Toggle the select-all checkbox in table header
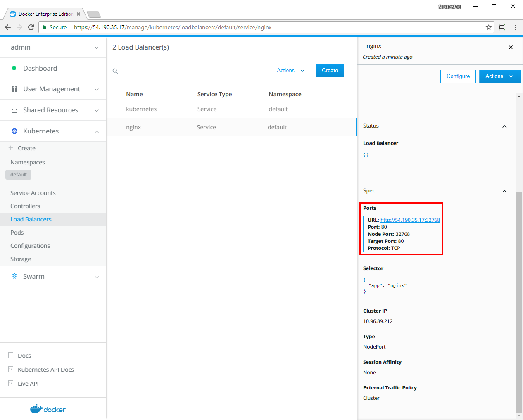Viewport: 523px width, 420px height. click(116, 94)
